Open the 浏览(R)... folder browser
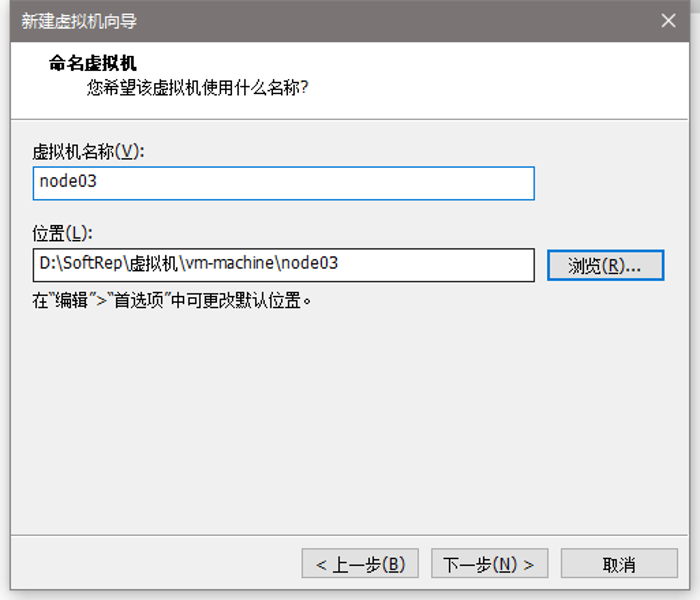The image size is (700, 600). pyautogui.click(x=605, y=265)
